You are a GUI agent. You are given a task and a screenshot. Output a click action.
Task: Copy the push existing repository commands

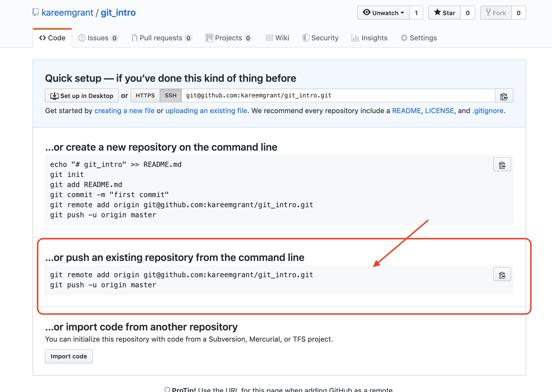click(x=502, y=275)
